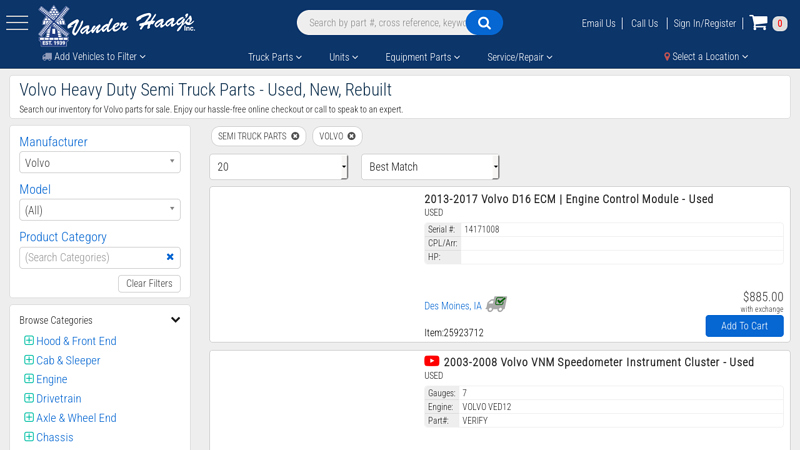Viewport: 800px width, 450px height.
Task: Expand the Engine category plus icon
Action: (29, 379)
